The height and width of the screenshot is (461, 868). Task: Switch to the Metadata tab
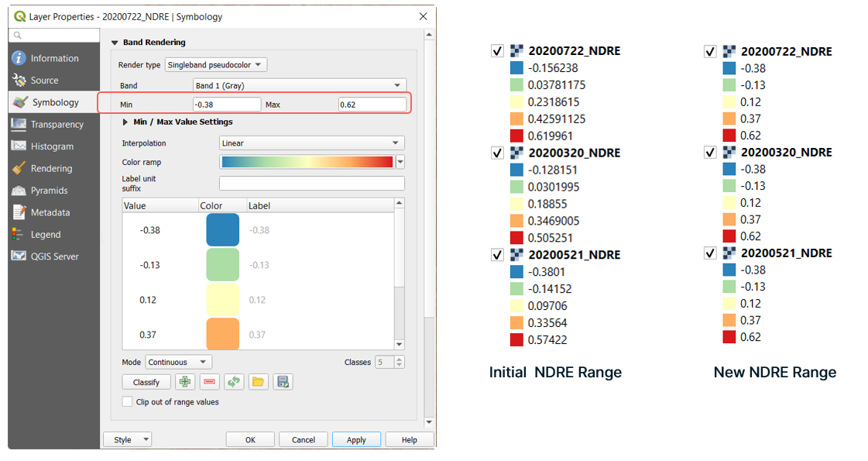coord(50,212)
